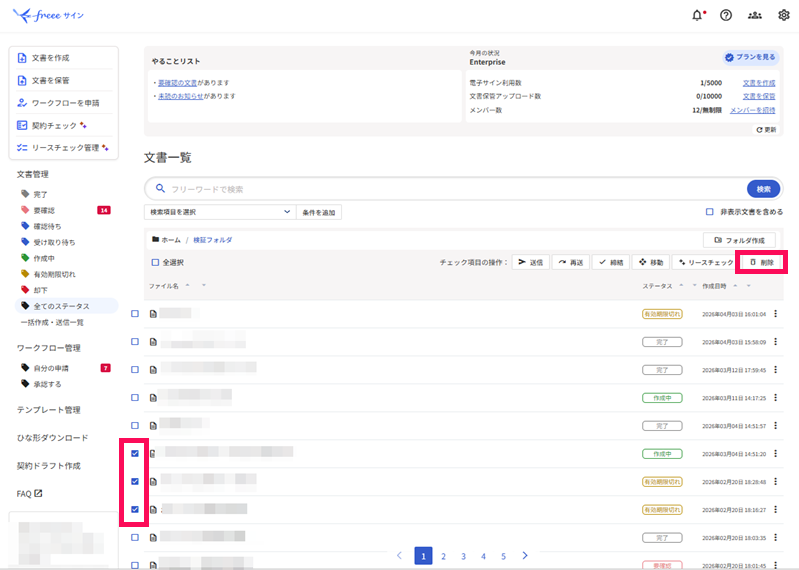
Task: Check the row dated 2026年04月03日 15:58:09
Action: pos(135,342)
